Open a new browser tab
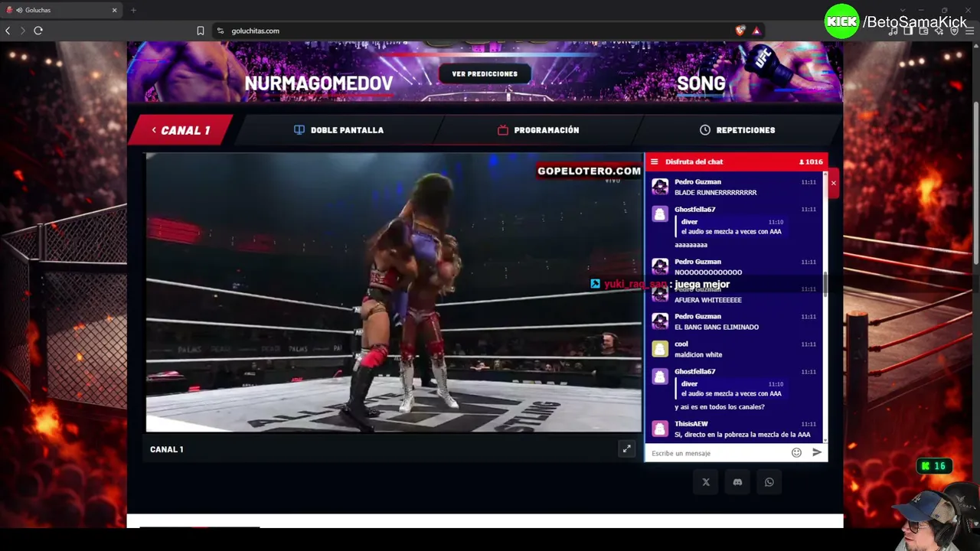This screenshot has height=551, width=980. [x=133, y=10]
